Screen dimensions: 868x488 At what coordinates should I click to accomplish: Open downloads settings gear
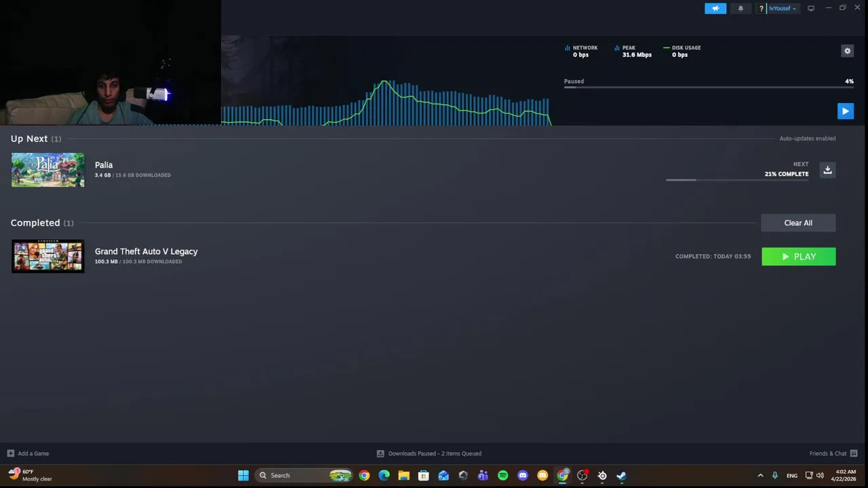tap(847, 51)
